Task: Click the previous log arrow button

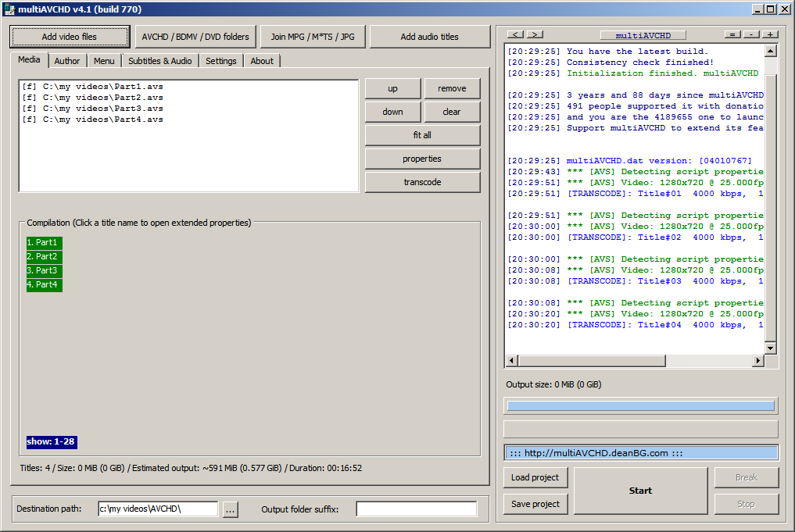Action: pyautogui.click(x=516, y=34)
